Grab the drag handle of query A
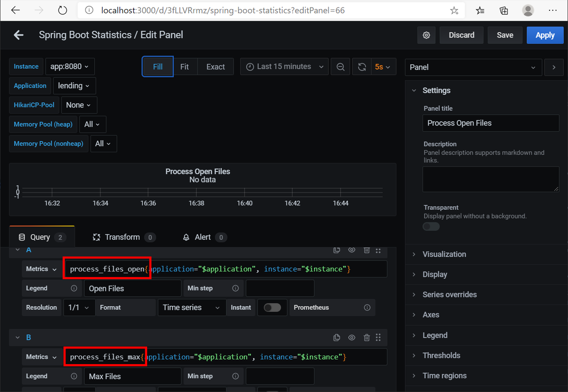This screenshot has height=392, width=568. click(x=378, y=250)
